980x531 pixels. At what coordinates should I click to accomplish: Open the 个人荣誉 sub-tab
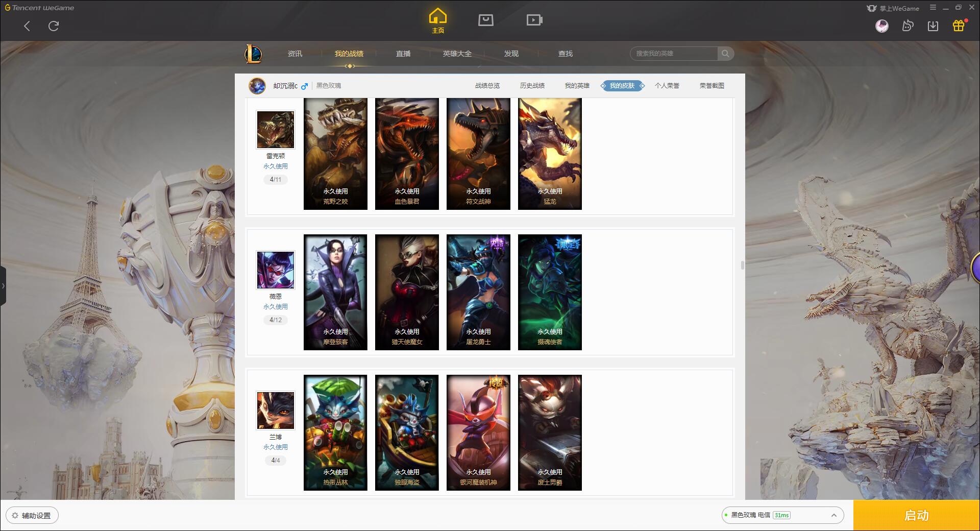(667, 86)
